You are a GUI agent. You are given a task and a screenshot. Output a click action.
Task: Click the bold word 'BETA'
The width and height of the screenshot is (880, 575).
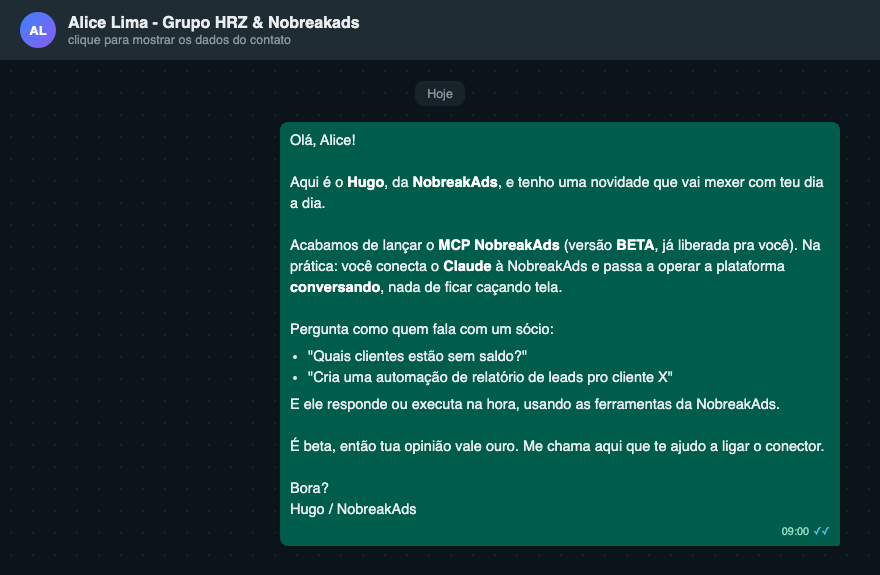tap(635, 245)
